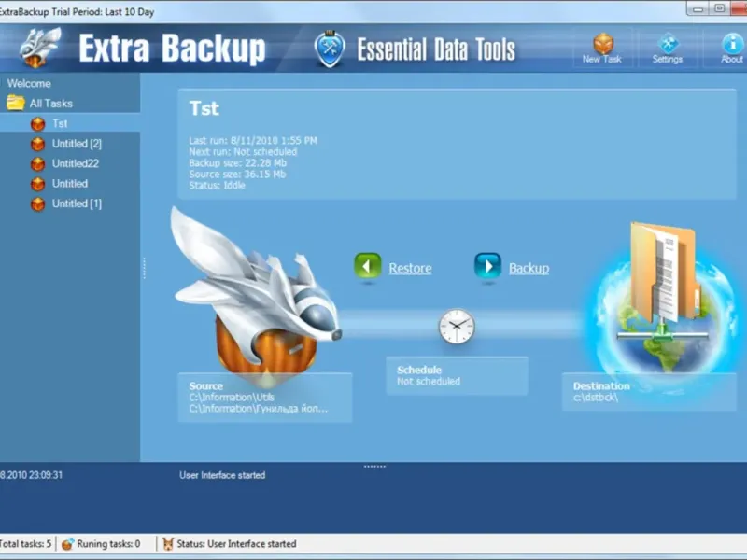Select the Untitled [1] task label
747x560 pixels.
(x=77, y=203)
